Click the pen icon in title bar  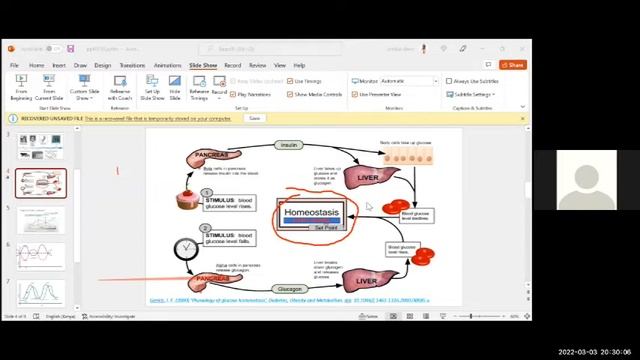[x=462, y=49]
